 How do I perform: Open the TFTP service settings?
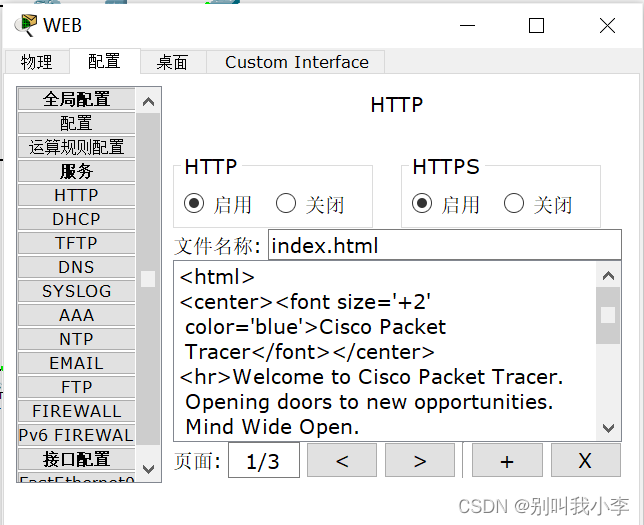[76, 243]
